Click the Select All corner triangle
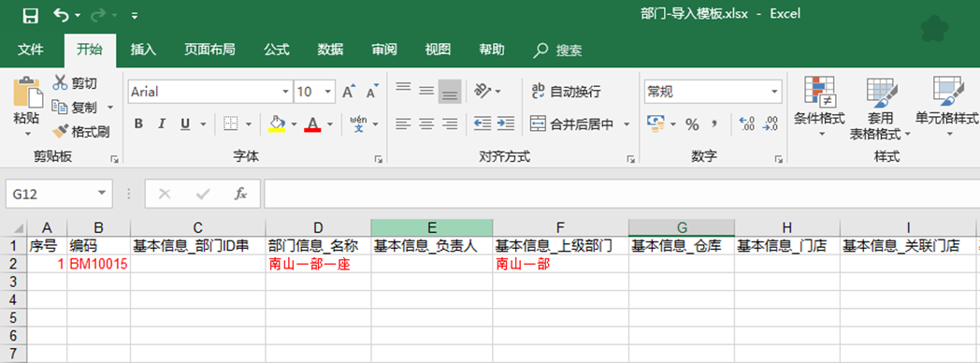 18,228
